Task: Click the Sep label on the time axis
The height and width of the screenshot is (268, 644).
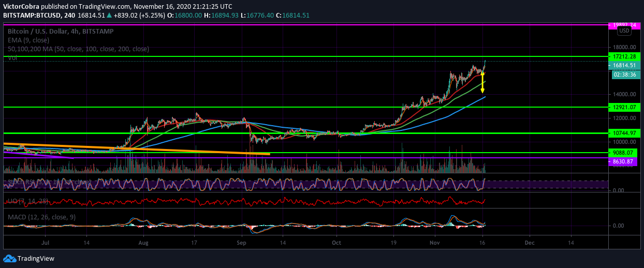Action: pyautogui.click(x=242, y=242)
